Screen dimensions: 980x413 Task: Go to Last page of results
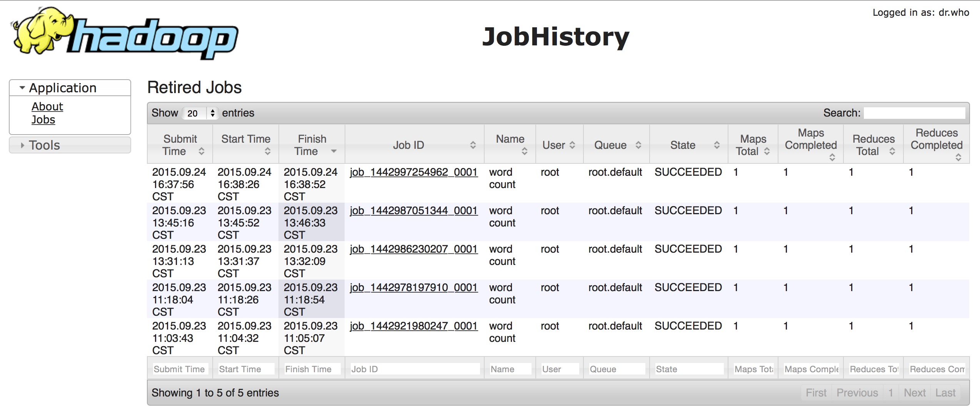[x=945, y=393]
